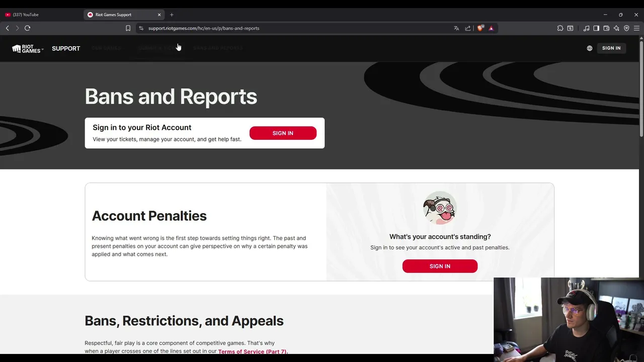The width and height of the screenshot is (644, 362).
Task: Open site settings icon in address bar
Action: [141, 28]
